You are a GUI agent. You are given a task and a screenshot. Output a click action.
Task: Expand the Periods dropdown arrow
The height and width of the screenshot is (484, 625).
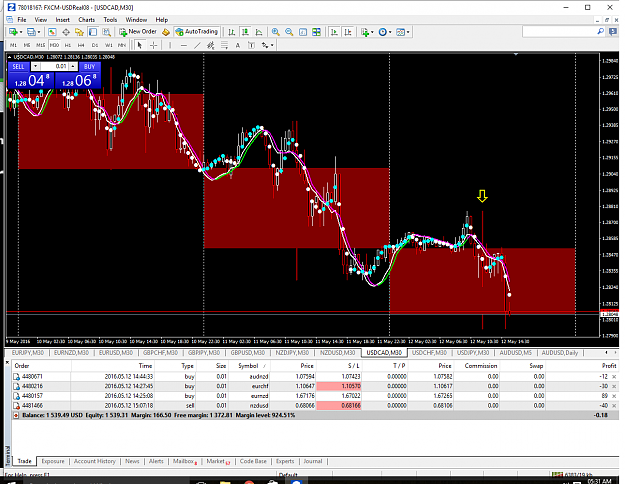[x=390, y=32]
